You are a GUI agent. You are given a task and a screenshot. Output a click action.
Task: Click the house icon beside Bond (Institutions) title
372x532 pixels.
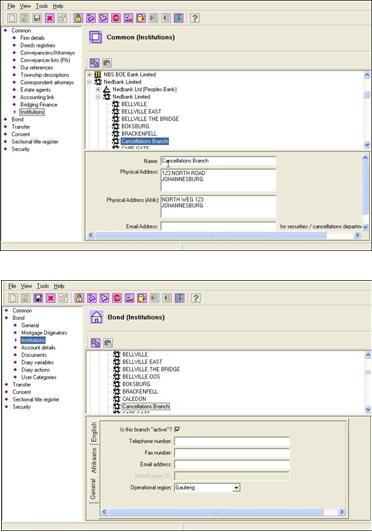tap(96, 317)
